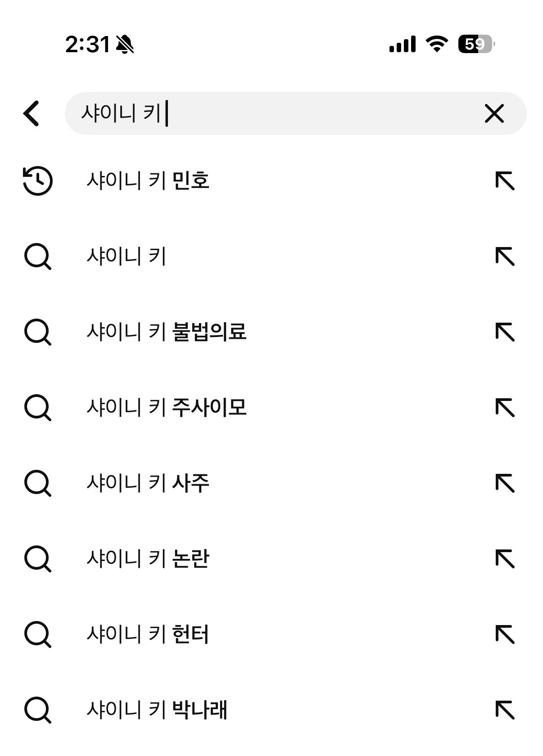Tap arrow beside 샤이니 키 논란
This screenshot has height=756, width=543.
click(505, 559)
